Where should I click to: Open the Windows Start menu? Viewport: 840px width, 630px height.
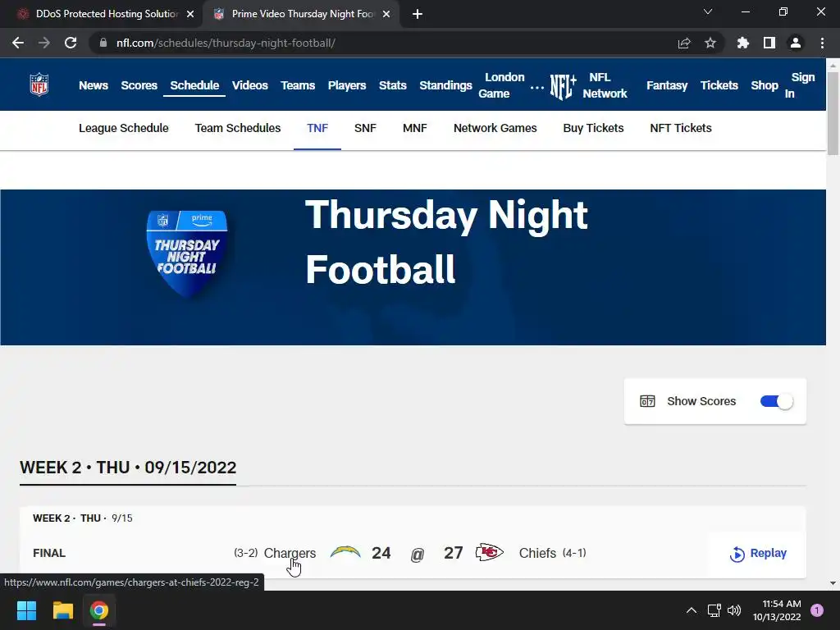(x=26, y=610)
